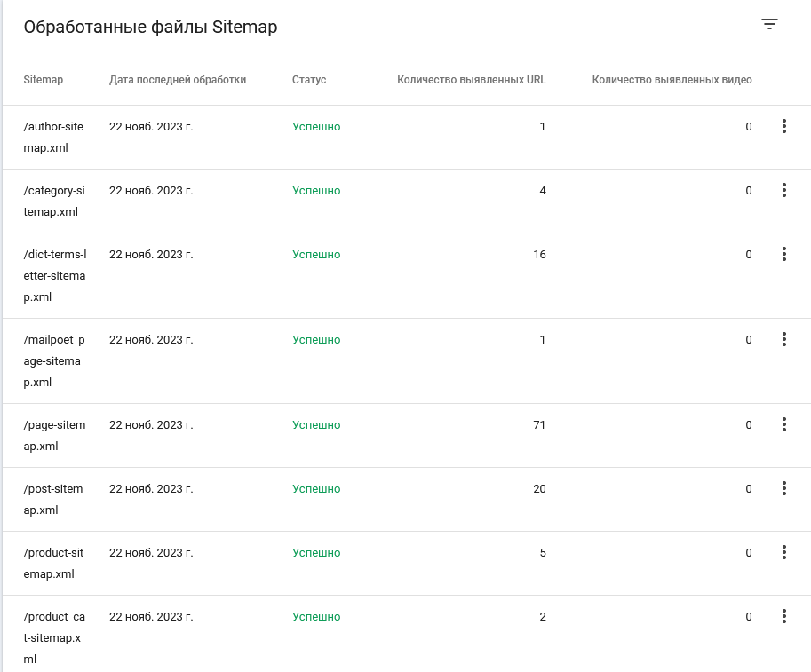811x672 pixels.
Task: Open more options for category-sitemap.xml
Action: point(784,190)
